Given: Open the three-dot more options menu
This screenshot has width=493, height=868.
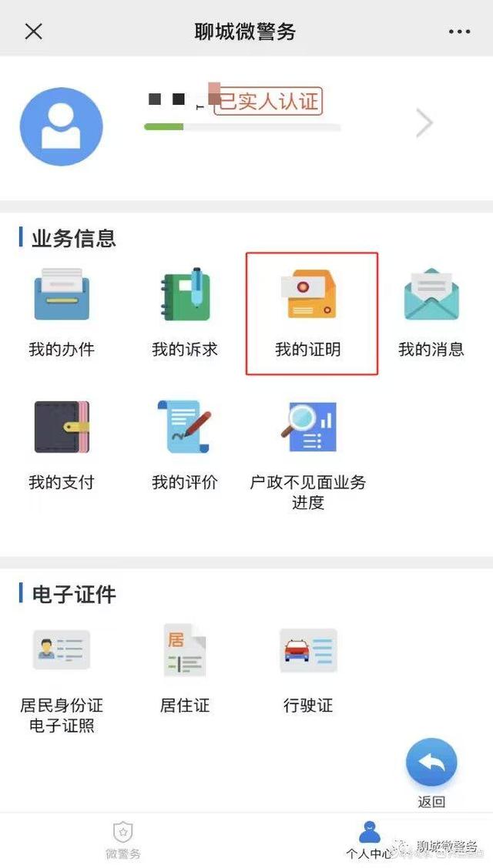Looking at the screenshot, I should click(459, 32).
